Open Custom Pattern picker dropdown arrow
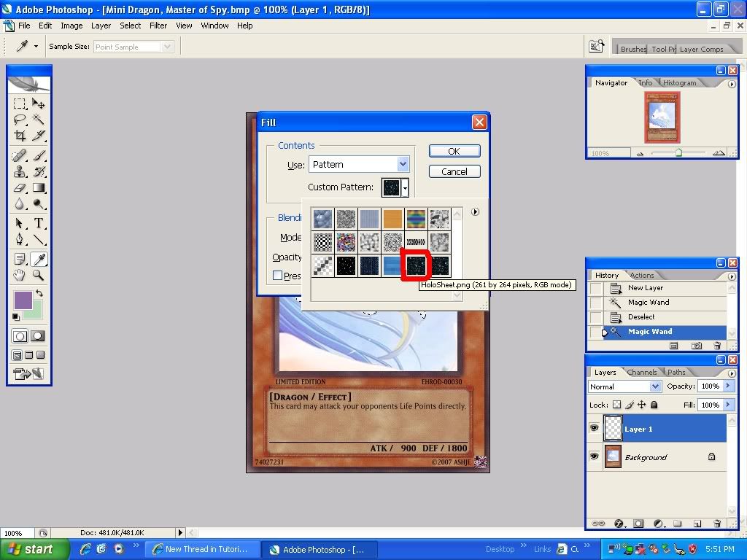The image size is (747, 560). [405, 187]
